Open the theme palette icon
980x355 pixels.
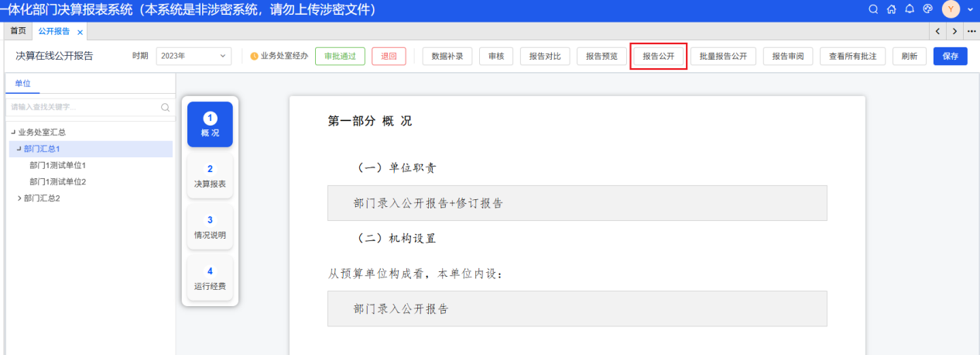[x=928, y=9]
